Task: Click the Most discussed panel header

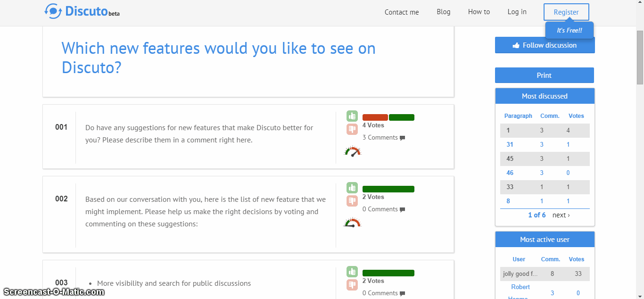Action: coord(545,96)
